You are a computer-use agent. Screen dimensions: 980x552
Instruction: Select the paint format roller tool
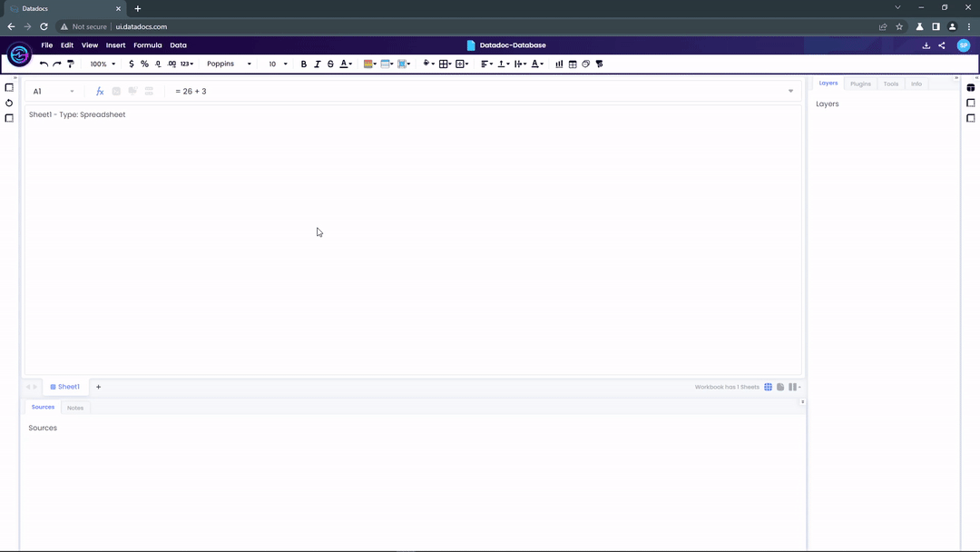point(71,64)
